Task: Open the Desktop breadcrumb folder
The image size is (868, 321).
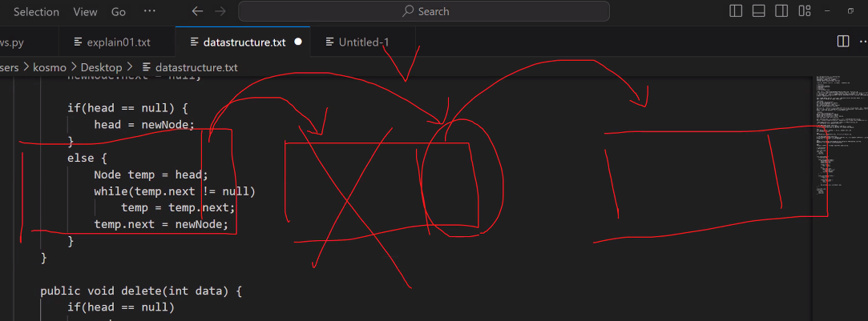Action: [101, 67]
